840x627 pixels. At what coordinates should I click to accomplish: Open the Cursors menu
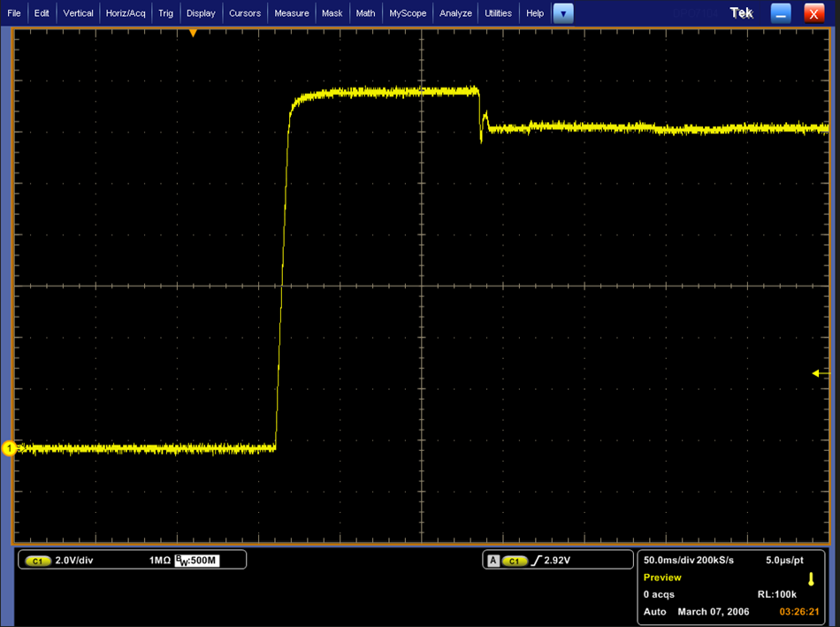pos(245,13)
